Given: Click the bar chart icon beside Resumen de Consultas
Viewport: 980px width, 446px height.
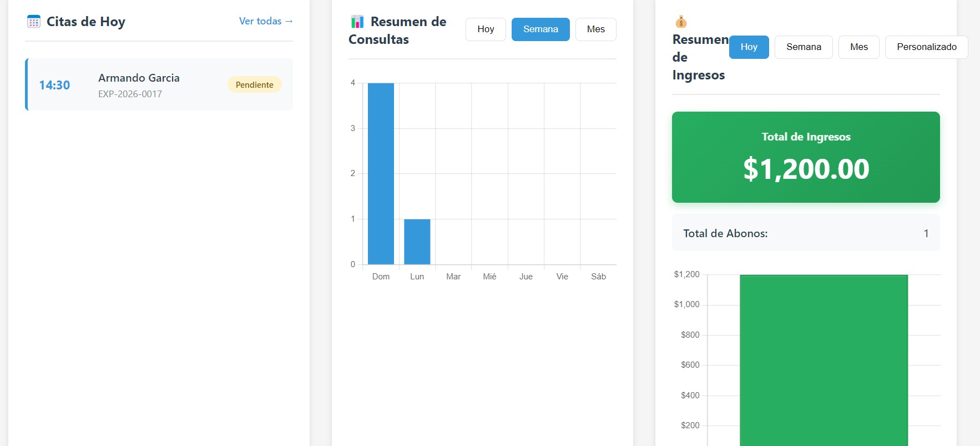Looking at the screenshot, I should coord(357,22).
